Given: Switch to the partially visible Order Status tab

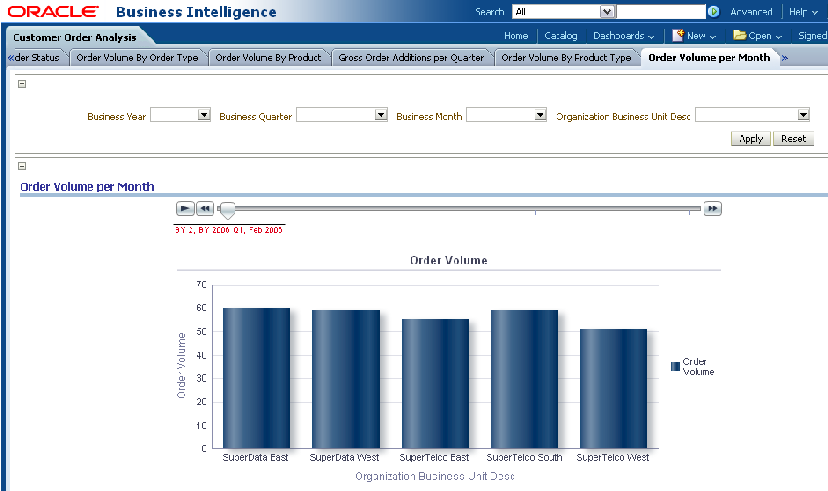Looking at the screenshot, I should click(37, 58).
